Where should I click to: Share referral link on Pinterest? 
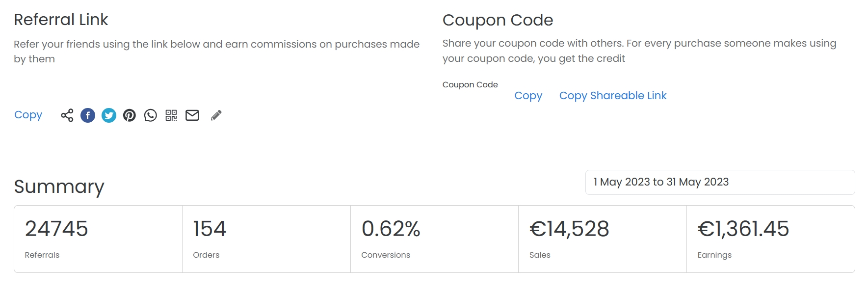(x=130, y=115)
